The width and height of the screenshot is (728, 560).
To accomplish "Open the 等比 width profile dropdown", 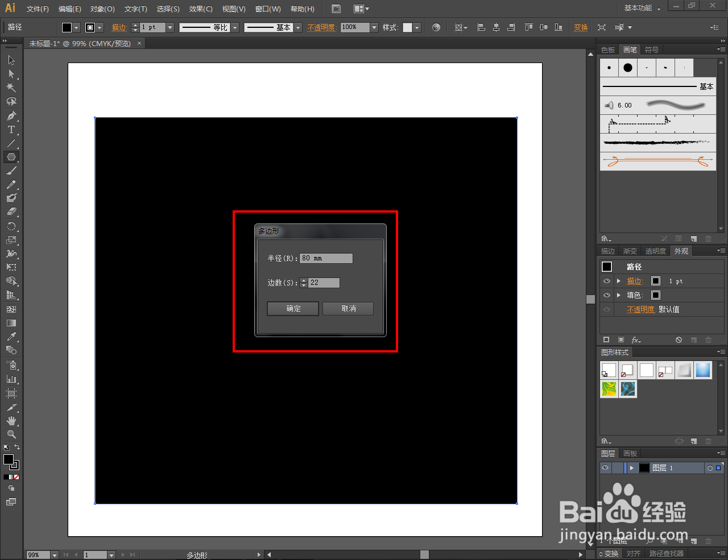I will [235, 27].
